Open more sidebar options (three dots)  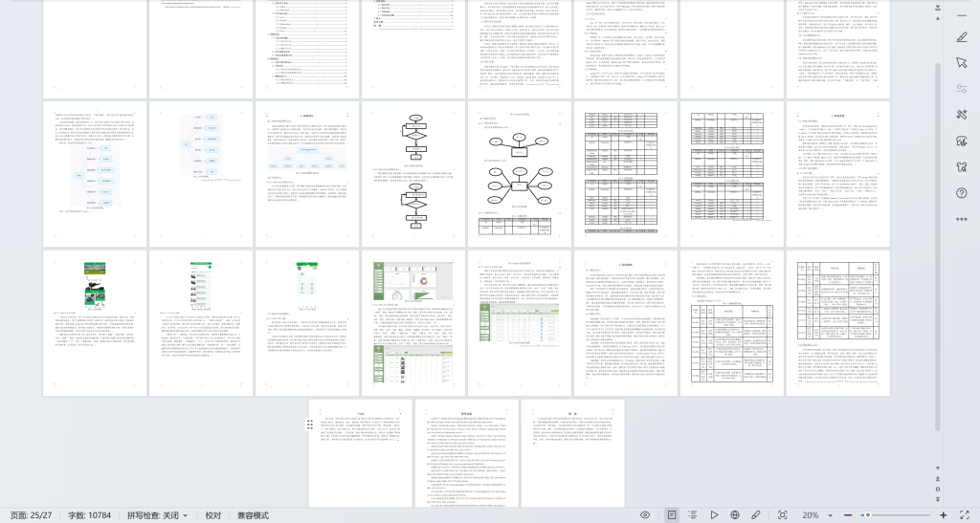tap(961, 219)
